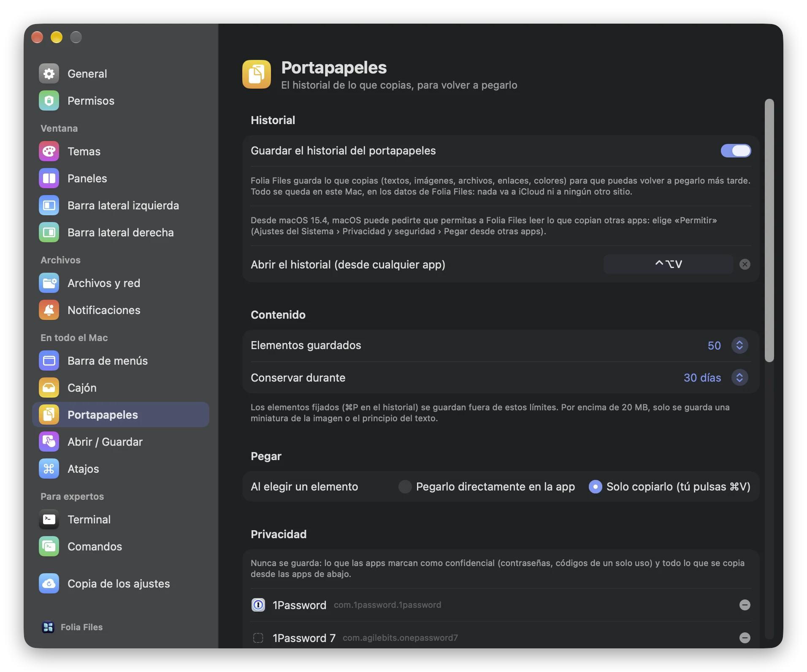Image resolution: width=807 pixels, height=672 pixels.
Task: Click the 30 días value
Action: tap(702, 377)
